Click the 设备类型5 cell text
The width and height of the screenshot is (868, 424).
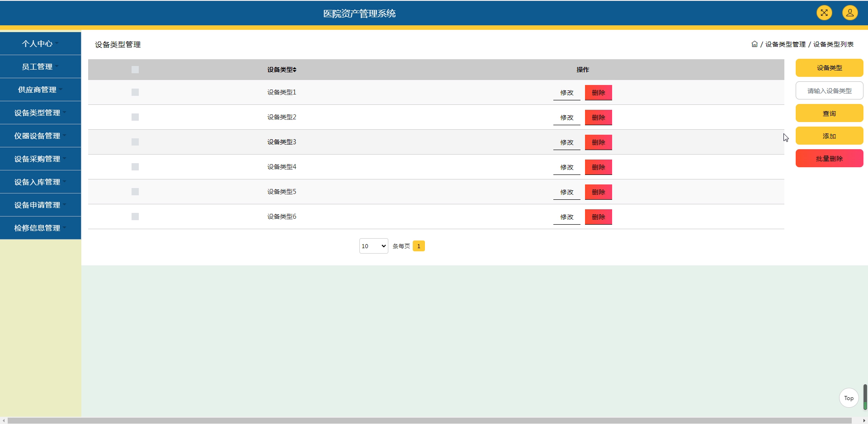coord(282,192)
